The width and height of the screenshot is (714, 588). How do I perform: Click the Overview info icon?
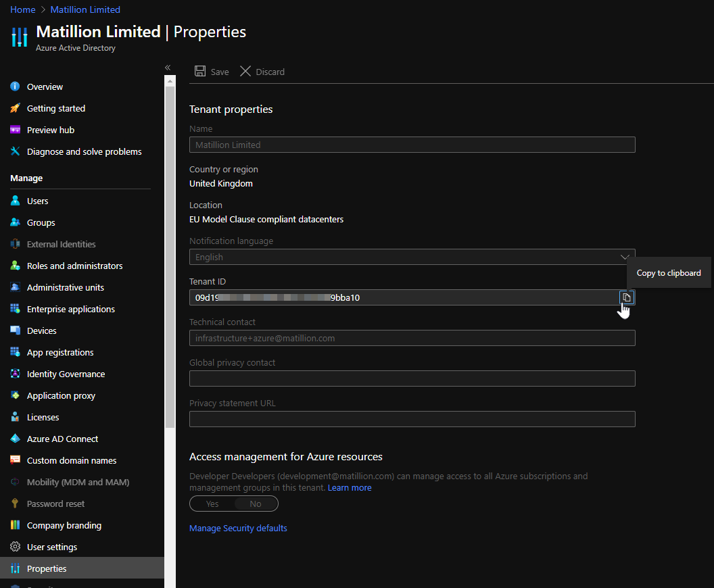point(15,87)
